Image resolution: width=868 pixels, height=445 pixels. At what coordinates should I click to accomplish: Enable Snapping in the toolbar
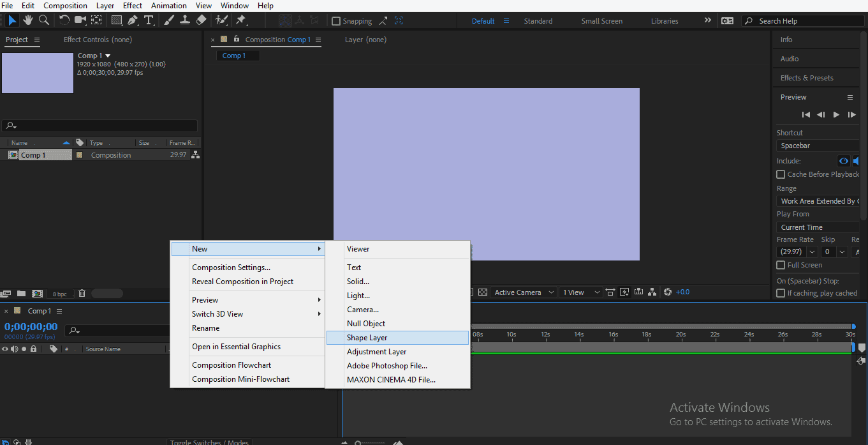[336, 20]
